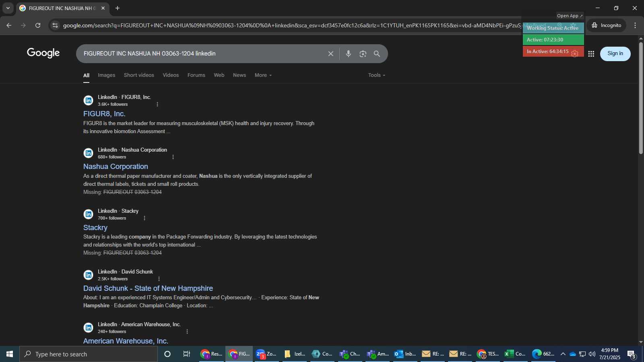Open David Schunk - State of New Hampshire link

click(148, 288)
